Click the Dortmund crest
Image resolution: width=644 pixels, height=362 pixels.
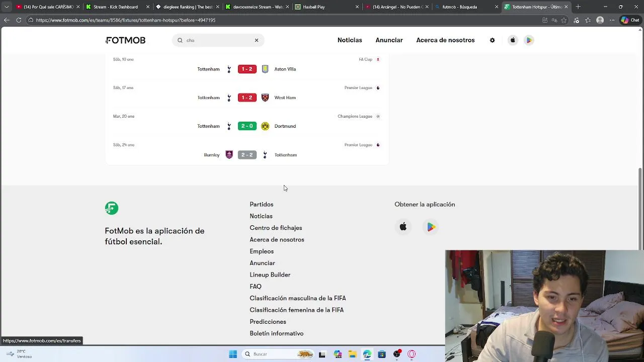(x=265, y=126)
